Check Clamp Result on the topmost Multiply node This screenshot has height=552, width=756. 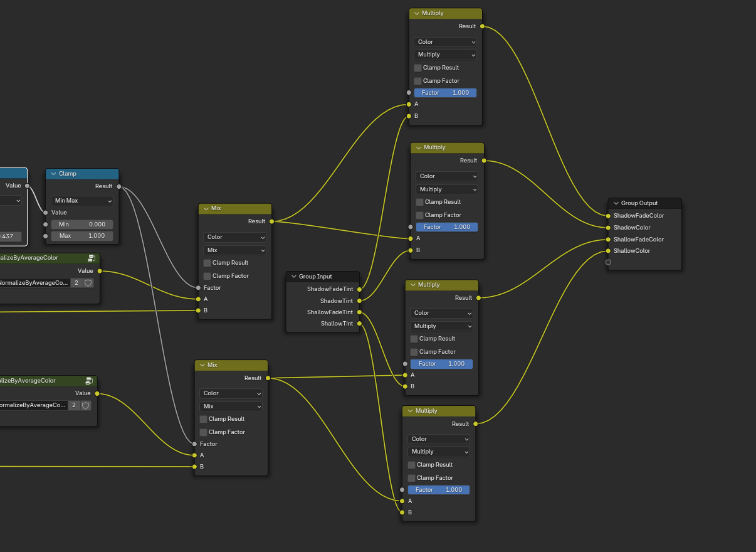tap(418, 68)
